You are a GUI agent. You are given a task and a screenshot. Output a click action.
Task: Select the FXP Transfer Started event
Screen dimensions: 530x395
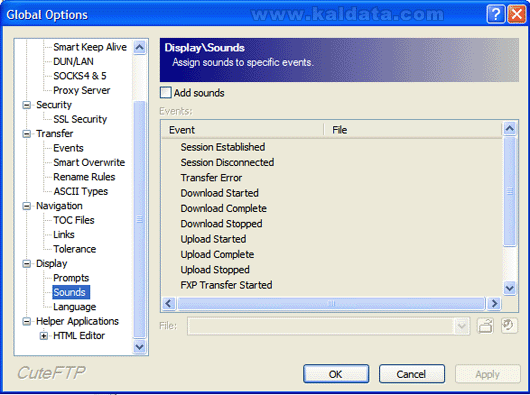click(226, 285)
